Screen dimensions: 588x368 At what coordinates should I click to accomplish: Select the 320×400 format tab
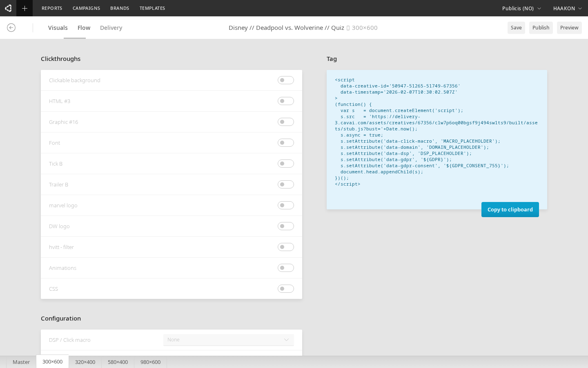pyautogui.click(x=85, y=362)
